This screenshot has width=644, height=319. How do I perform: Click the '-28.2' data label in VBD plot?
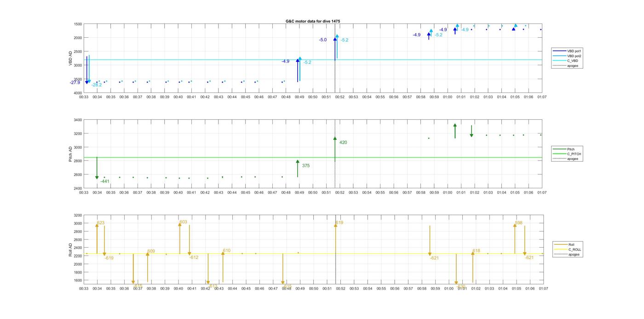pyautogui.click(x=97, y=85)
